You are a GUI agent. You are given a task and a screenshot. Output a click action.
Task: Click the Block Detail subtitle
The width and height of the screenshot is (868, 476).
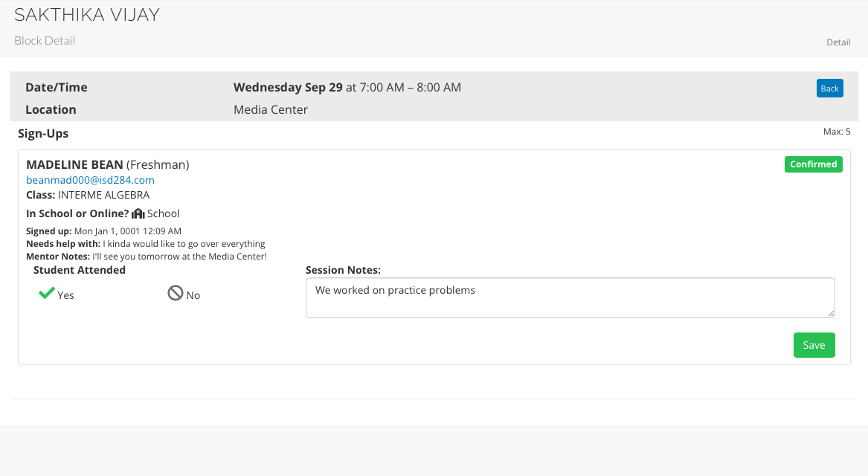45,41
